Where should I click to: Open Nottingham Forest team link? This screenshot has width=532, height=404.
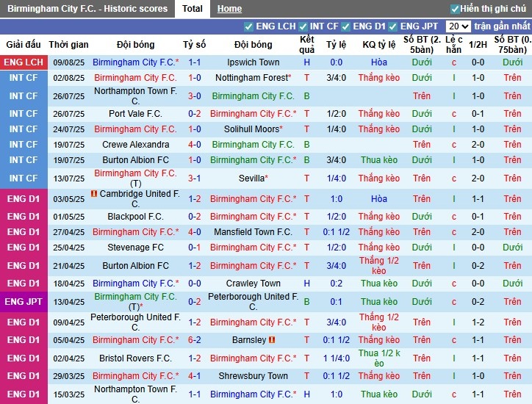[252, 78]
